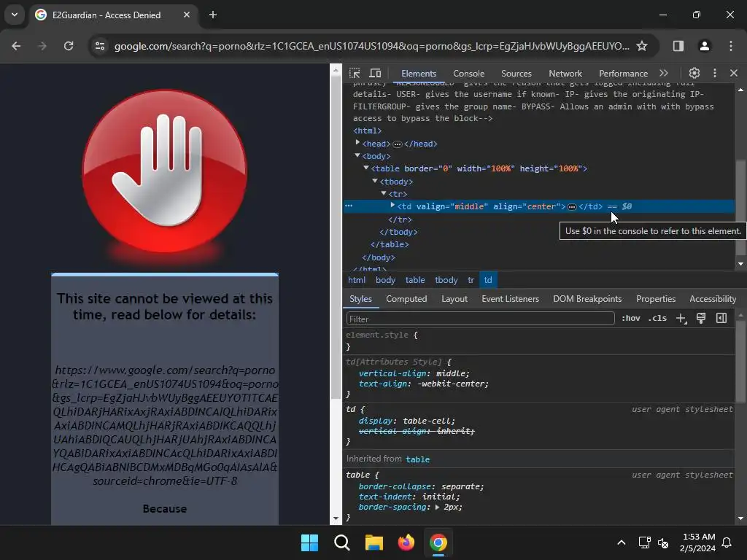
Task: Go back to the previous page
Action: [x=16, y=46]
